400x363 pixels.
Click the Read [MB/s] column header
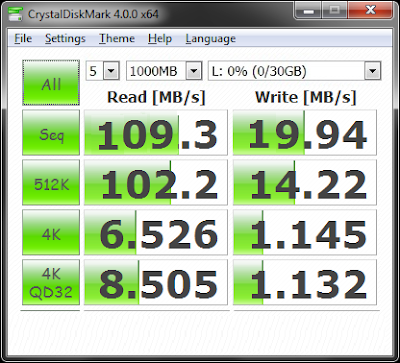click(156, 98)
